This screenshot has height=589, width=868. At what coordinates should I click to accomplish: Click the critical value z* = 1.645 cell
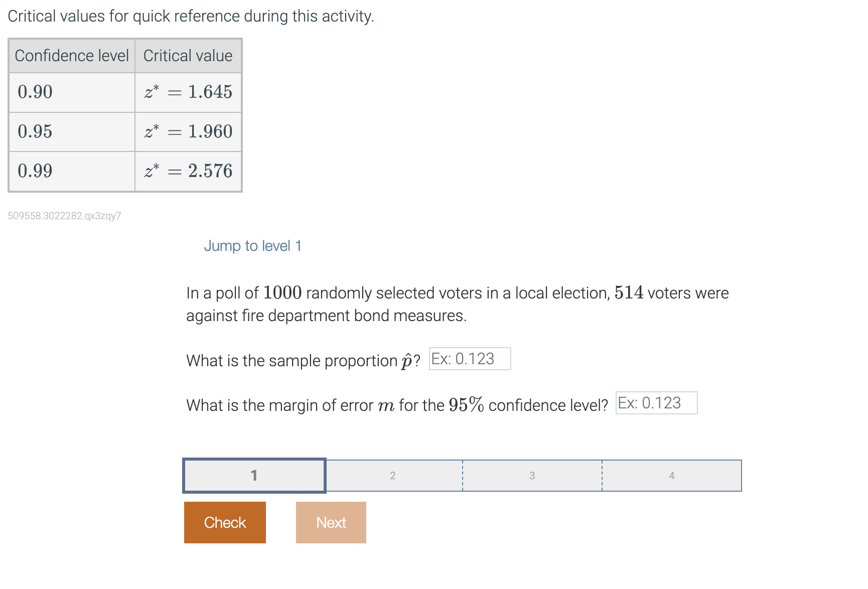click(x=188, y=92)
